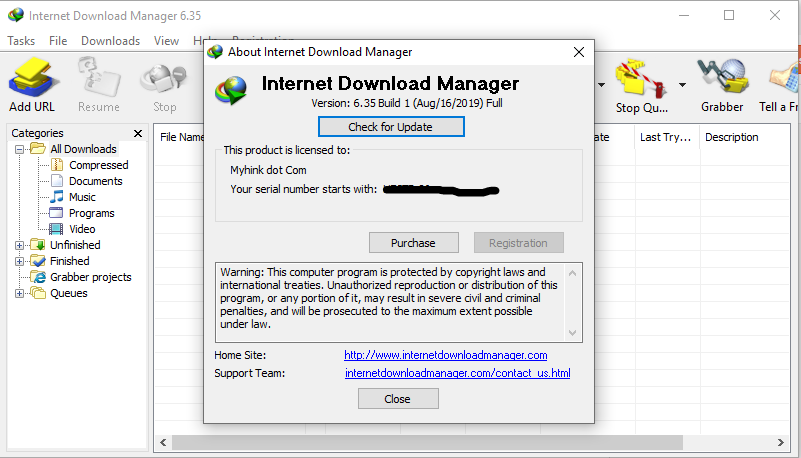
Task: Click the File Name column header
Action: (x=180, y=137)
